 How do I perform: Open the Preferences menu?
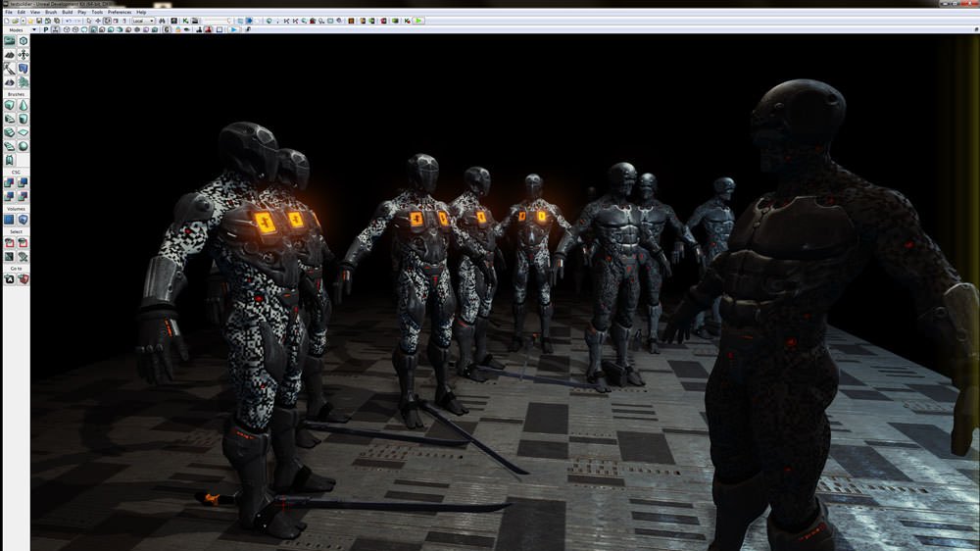(119, 12)
